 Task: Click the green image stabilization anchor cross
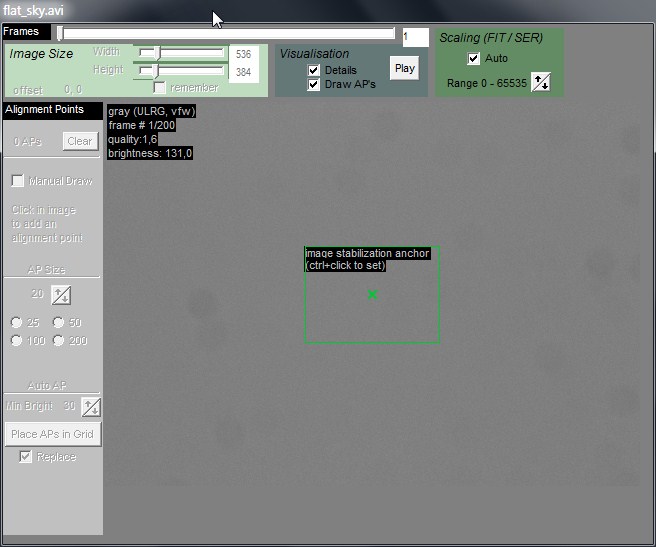click(373, 294)
